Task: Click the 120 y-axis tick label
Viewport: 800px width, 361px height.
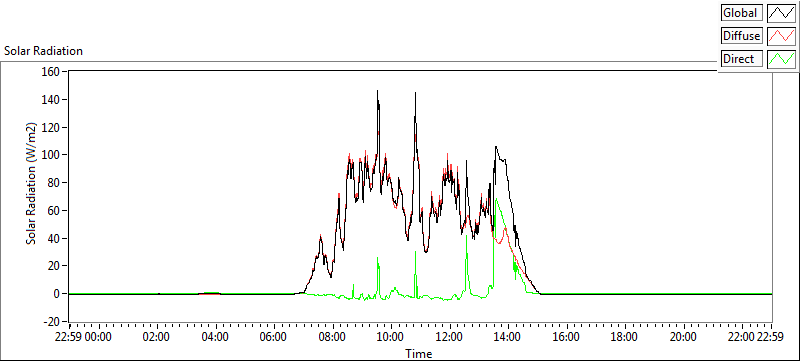Action: coord(52,127)
